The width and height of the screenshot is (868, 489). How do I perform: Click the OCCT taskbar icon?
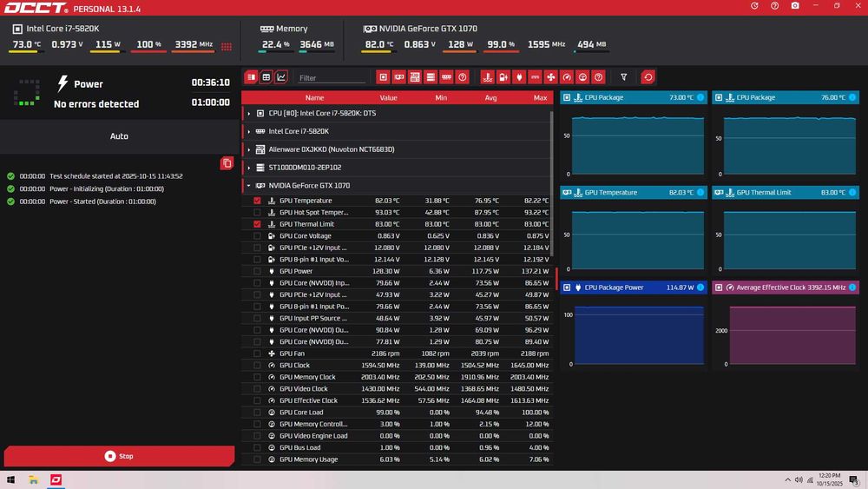[x=56, y=479]
